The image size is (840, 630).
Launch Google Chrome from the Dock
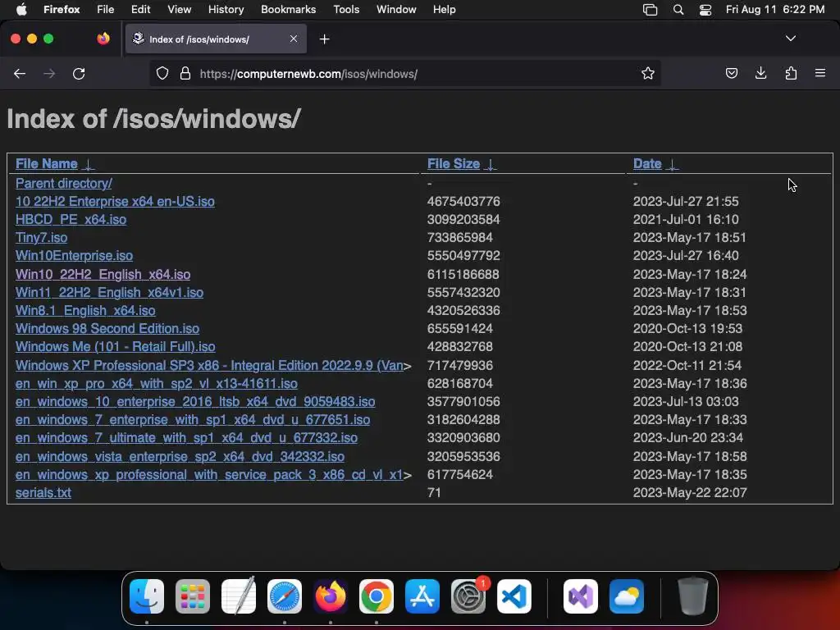point(376,596)
